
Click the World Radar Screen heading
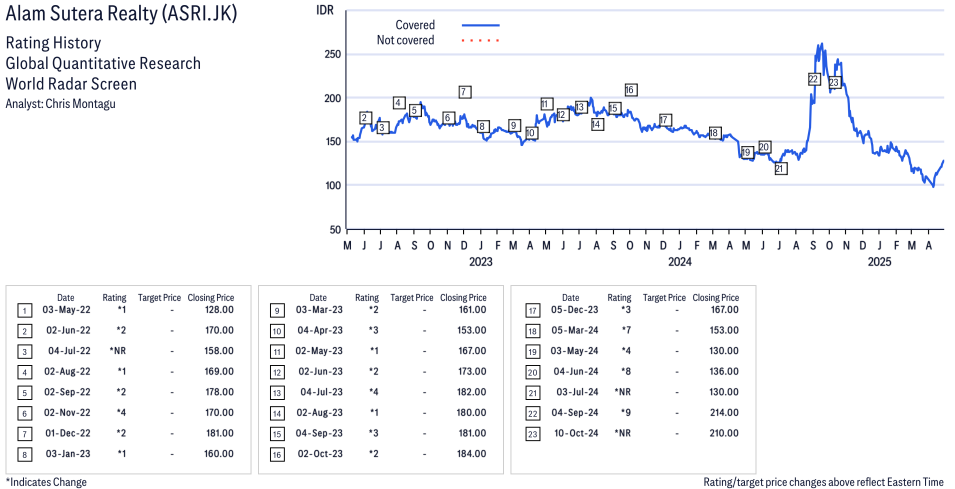coord(71,83)
